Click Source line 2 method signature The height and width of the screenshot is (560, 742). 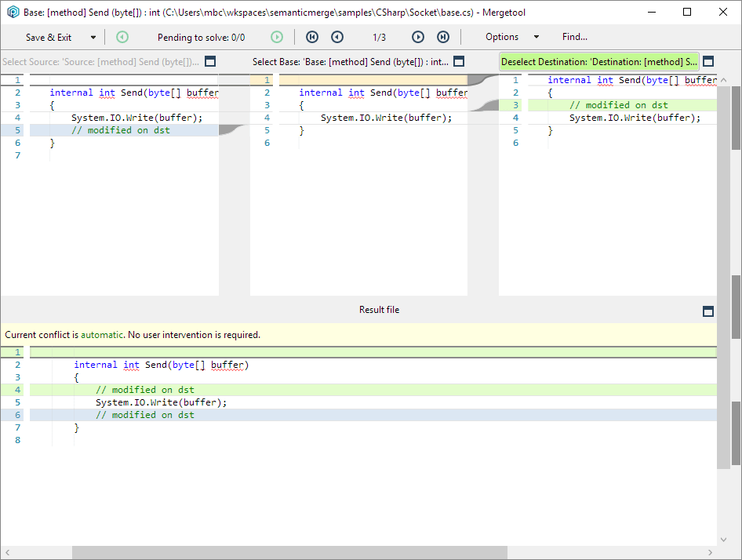(x=134, y=93)
